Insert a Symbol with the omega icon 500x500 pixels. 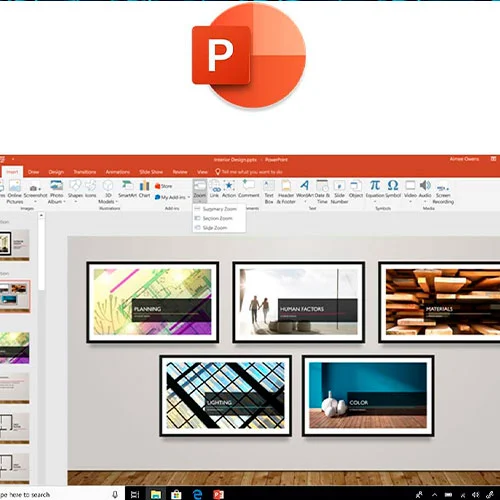393,189
